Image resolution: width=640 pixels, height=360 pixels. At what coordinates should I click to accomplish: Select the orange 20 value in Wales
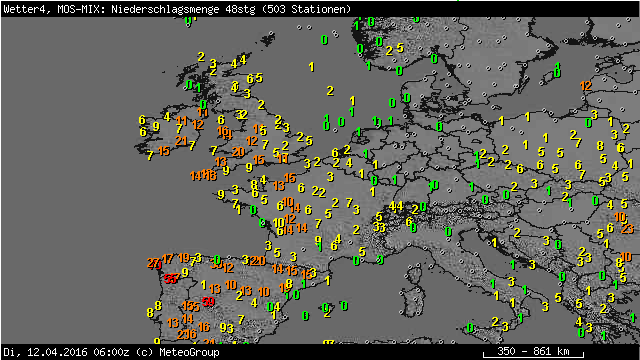(x=238, y=152)
